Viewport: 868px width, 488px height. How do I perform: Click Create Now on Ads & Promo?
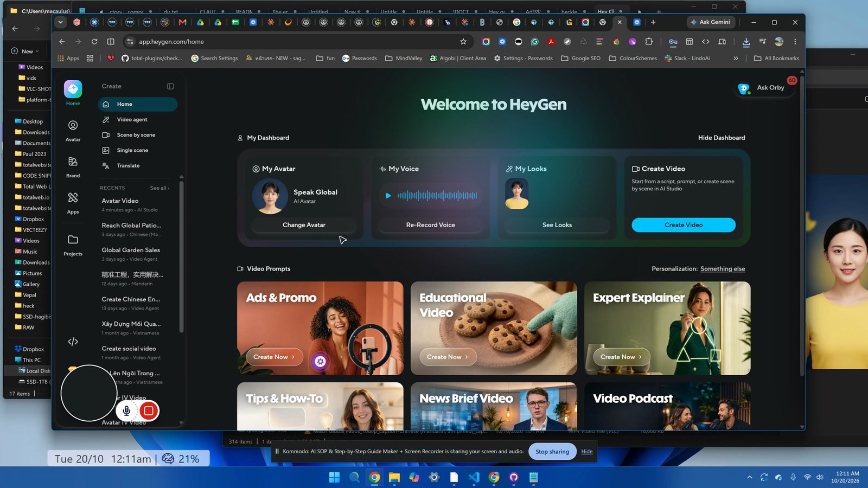pyautogui.click(x=273, y=357)
